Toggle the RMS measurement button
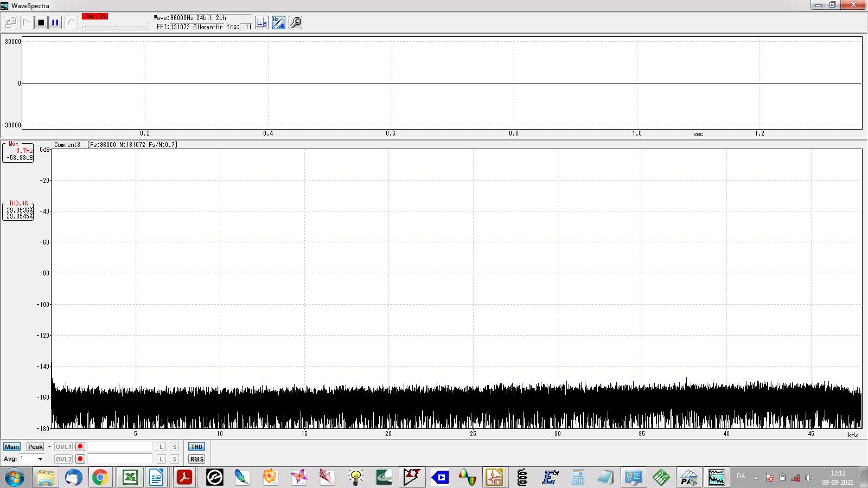The height and width of the screenshot is (488, 868). [x=196, y=459]
